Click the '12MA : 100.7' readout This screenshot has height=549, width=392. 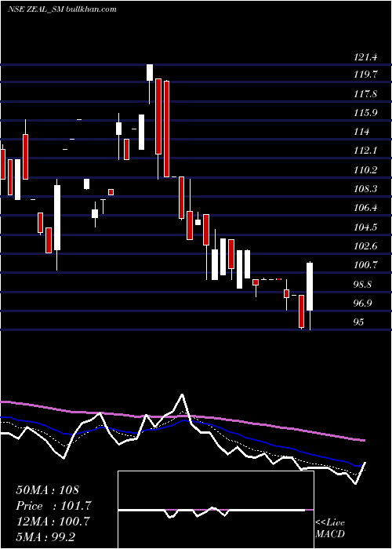pos(53,522)
